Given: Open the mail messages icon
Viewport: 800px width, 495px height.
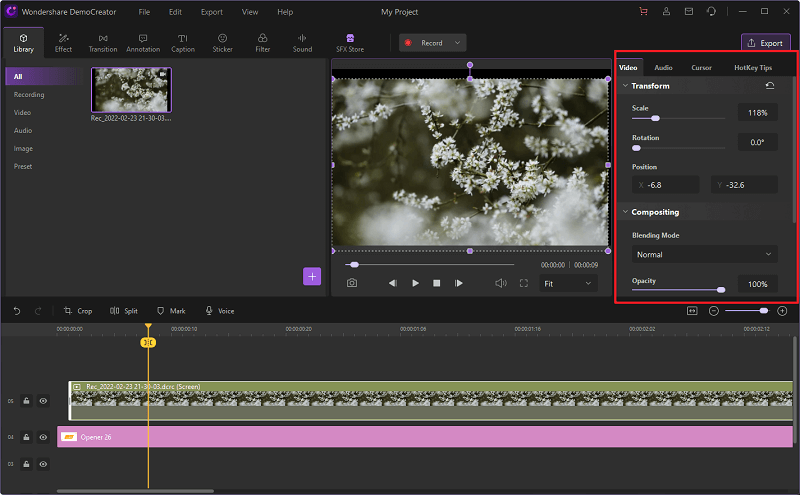Looking at the screenshot, I should (x=689, y=11).
